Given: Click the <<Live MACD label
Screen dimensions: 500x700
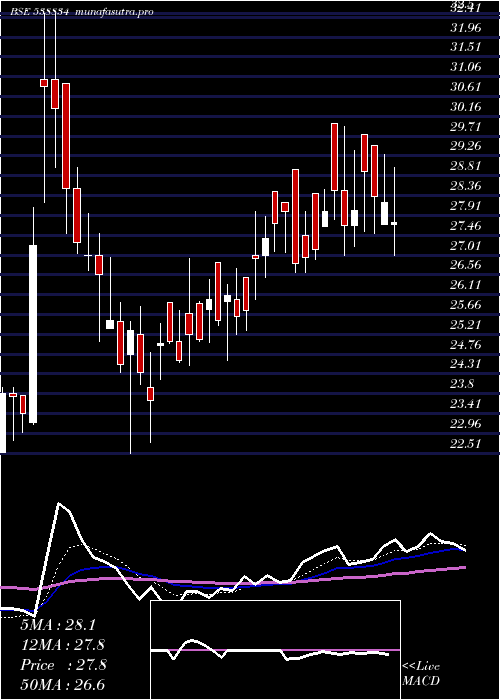Looking at the screenshot, I should (421, 674).
